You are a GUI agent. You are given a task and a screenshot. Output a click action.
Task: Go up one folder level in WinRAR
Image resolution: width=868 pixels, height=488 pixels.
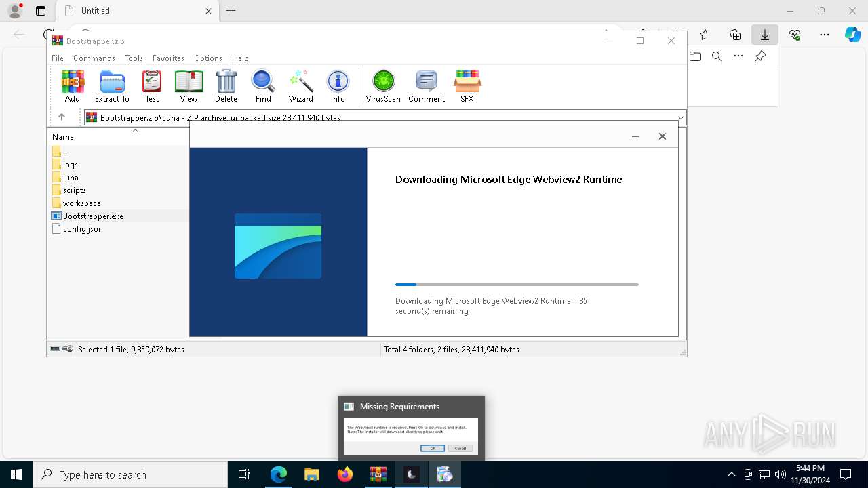pyautogui.click(x=62, y=117)
